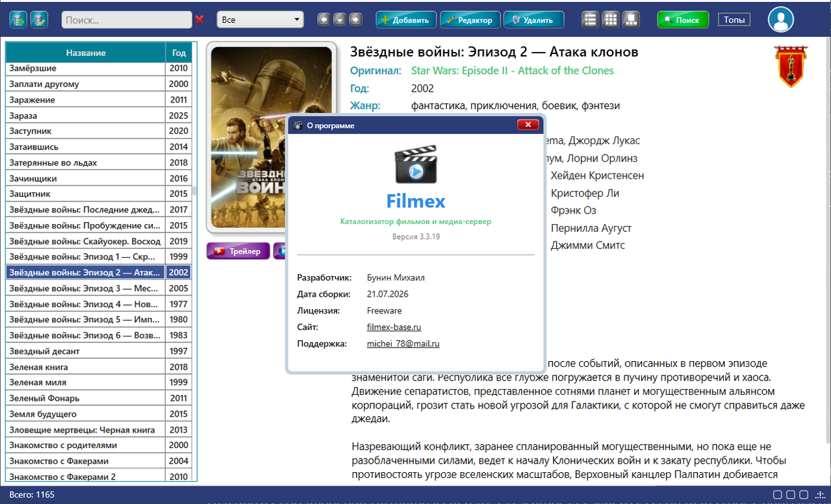Select Звёздные войны: Скайуокер. Восход row

99,241
